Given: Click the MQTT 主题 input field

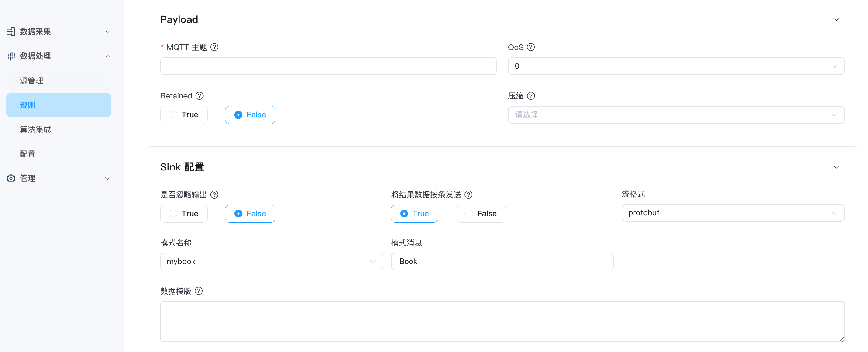Looking at the screenshot, I should click(x=328, y=66).
